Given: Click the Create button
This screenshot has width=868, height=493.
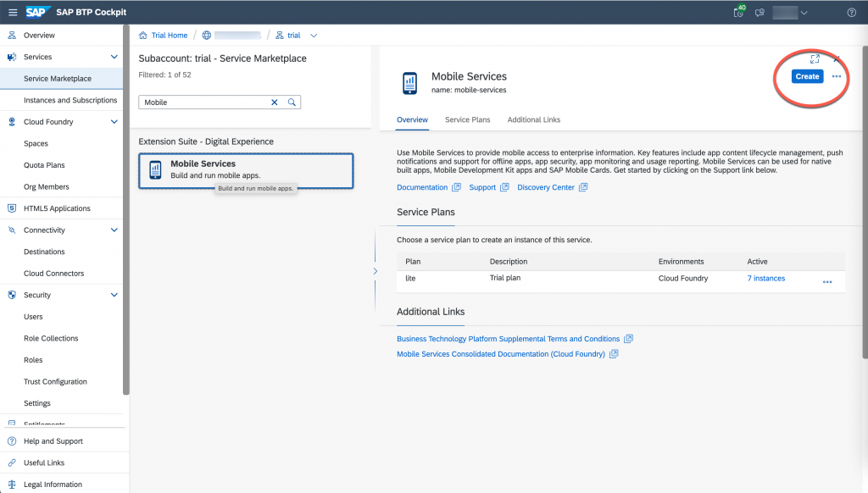Looking at the screenshot, I should click(x=807, y=76).
